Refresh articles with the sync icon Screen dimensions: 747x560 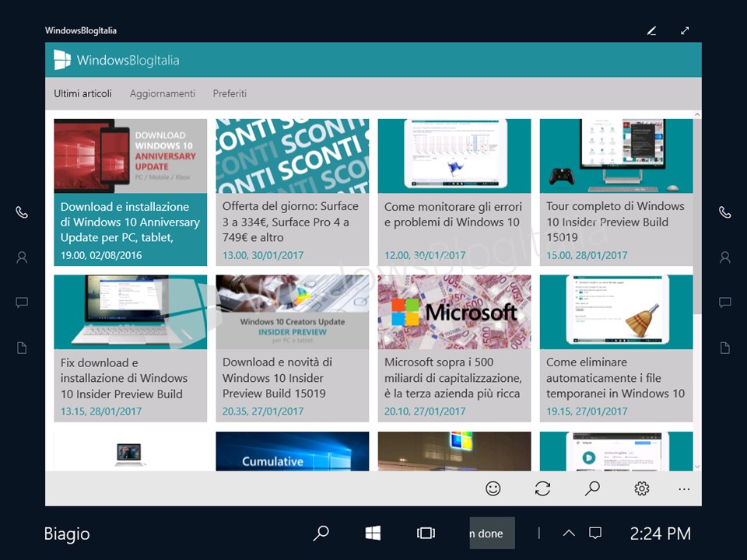click(542, 488)
